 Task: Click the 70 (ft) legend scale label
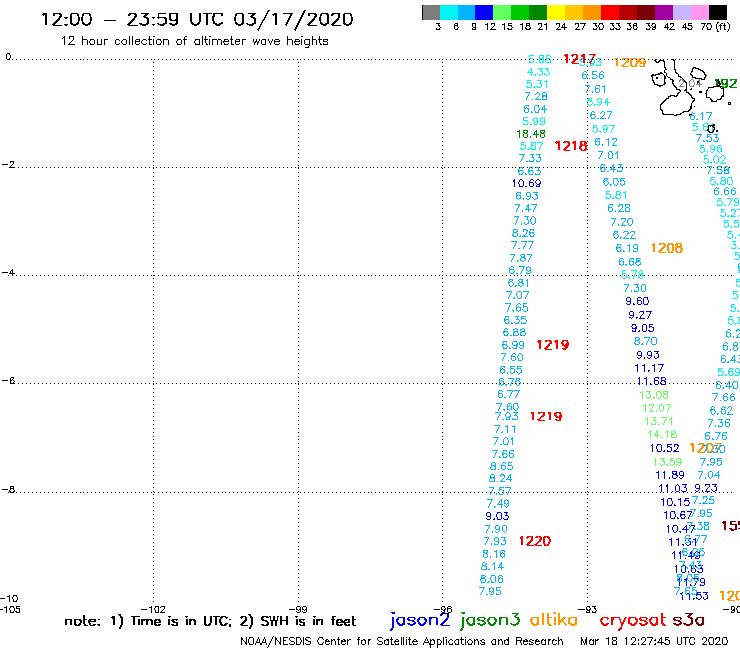(715, 26)
